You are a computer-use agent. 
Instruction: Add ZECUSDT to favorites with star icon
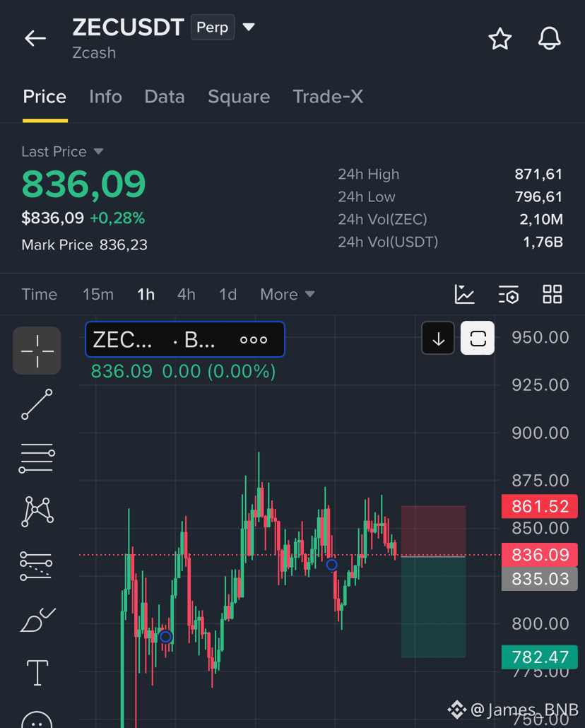coord(500,39)
